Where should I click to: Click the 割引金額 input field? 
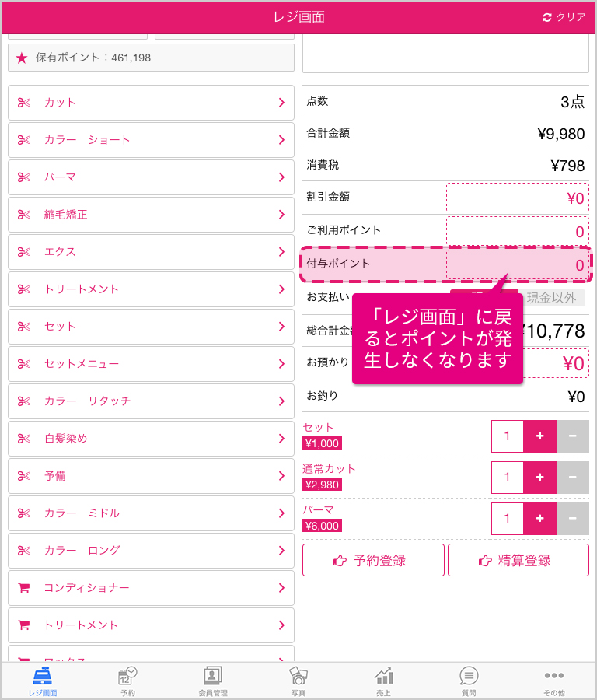click(x=518, y=198)
